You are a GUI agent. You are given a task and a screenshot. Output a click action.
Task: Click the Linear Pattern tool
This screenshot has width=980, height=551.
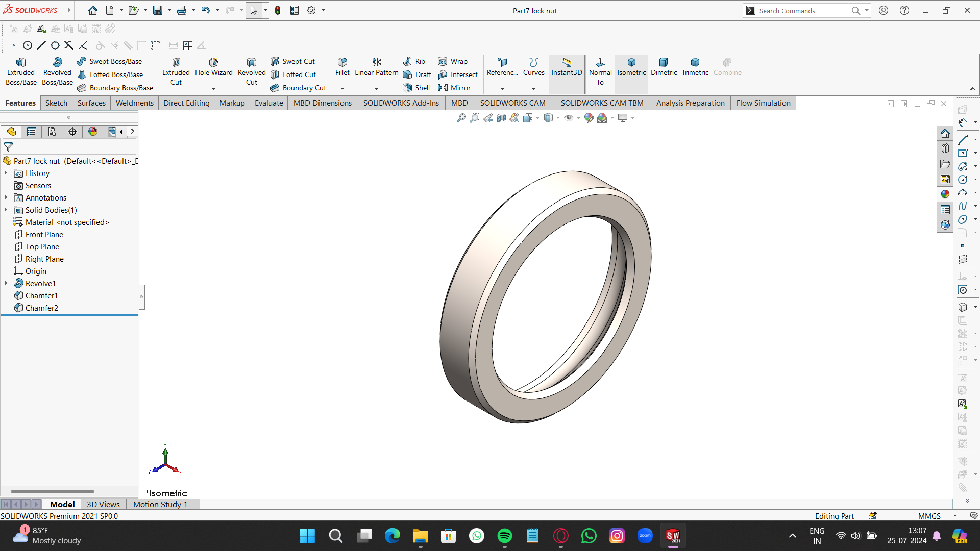pos(377,67)
